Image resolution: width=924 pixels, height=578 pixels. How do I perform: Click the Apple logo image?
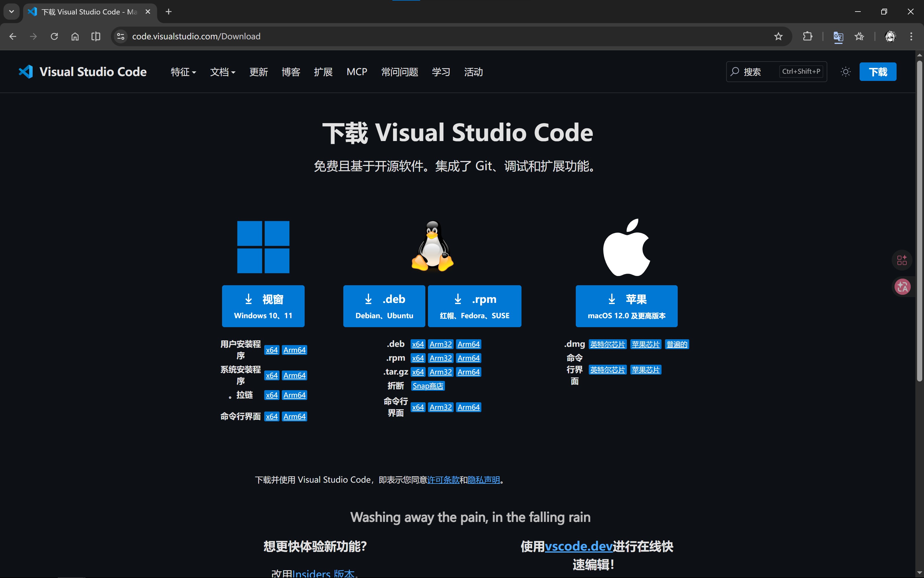pyautogui.click(x=627, y=247)
